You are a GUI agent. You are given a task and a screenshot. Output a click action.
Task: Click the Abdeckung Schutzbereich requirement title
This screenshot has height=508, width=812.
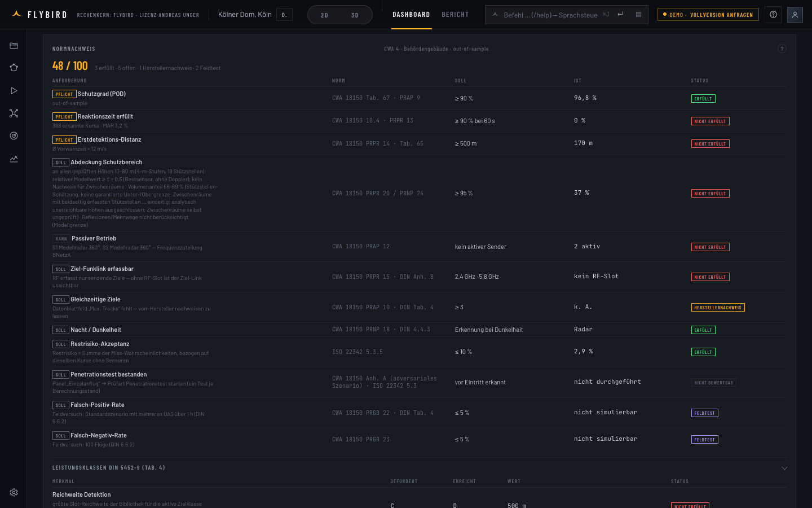107,162
